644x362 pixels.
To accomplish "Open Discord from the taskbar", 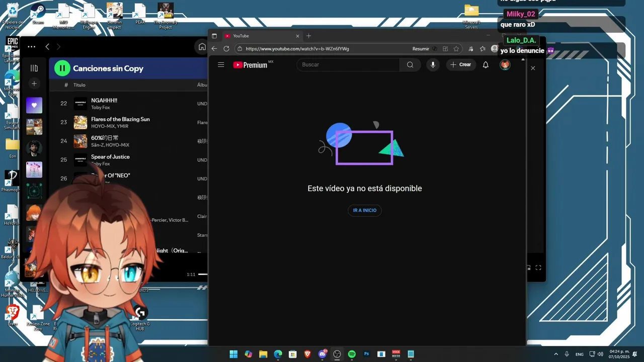I will [x=323, y=354].
